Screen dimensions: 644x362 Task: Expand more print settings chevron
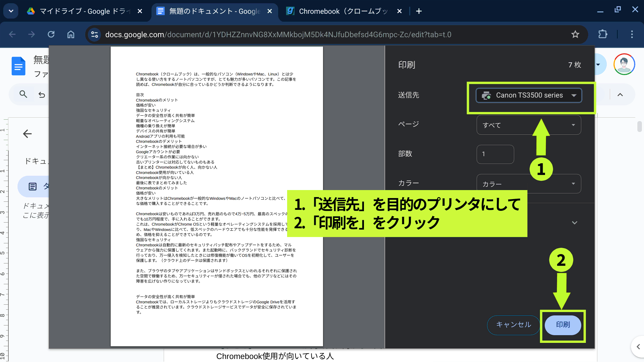(575, 223)
